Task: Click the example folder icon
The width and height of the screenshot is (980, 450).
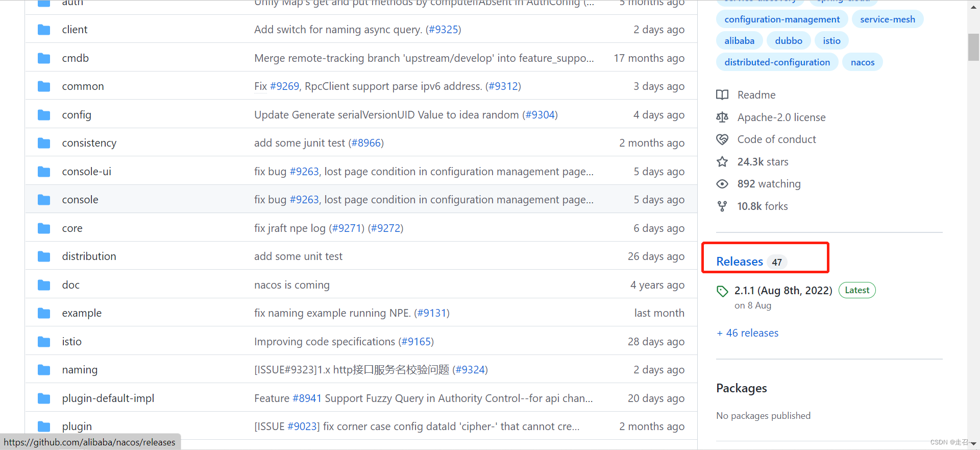Action: [44, 313]
